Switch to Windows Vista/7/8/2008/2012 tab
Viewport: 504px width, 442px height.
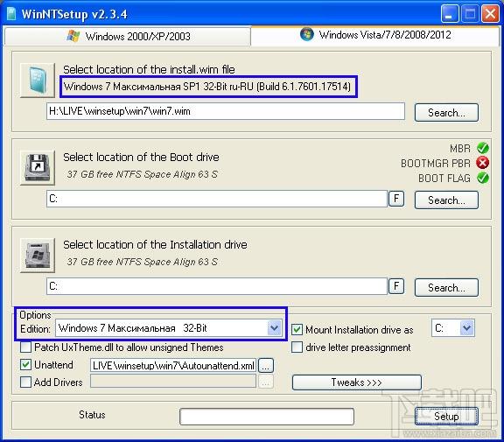pos(374,35)
